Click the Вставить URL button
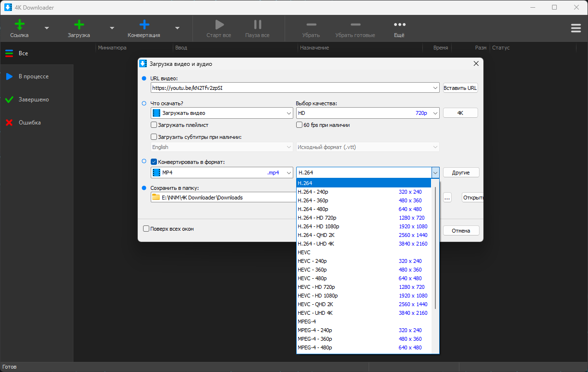This screenshot has width=588, height=372. coord(460,88)
